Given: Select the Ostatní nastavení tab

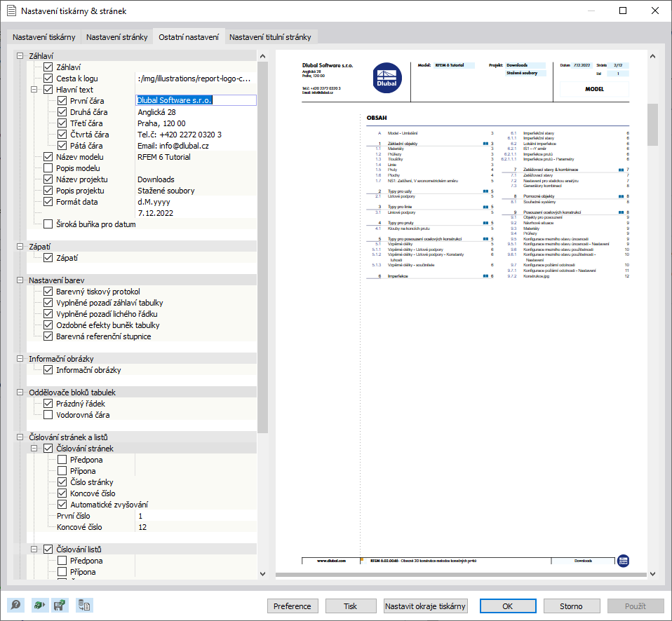Looking at the screenshot, I should 189,37.
